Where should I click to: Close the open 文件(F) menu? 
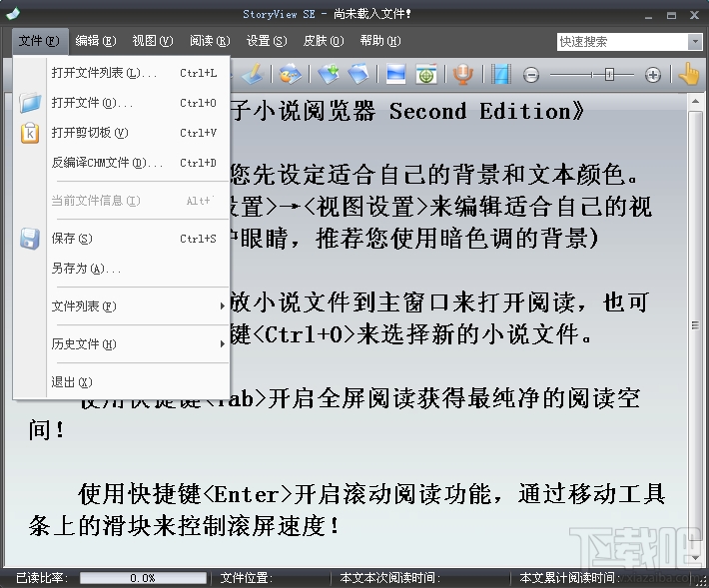pos(39,41)
